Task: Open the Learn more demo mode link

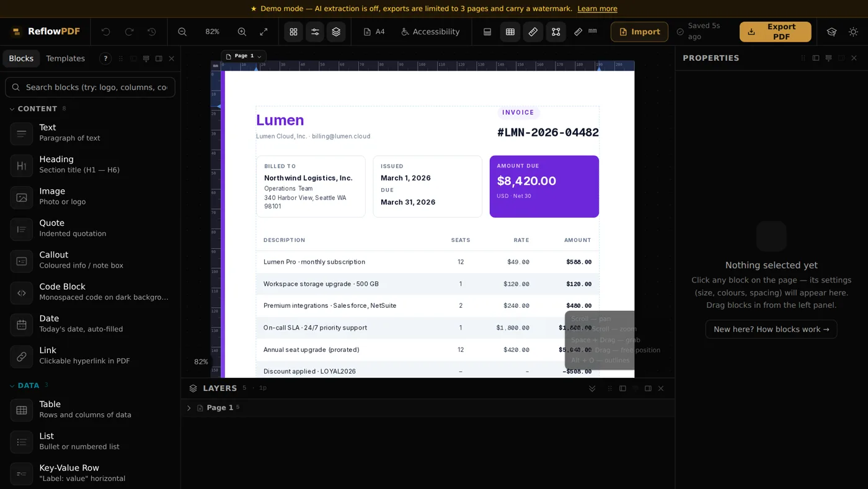Action: pyautogui.click(x=597, y=9)
